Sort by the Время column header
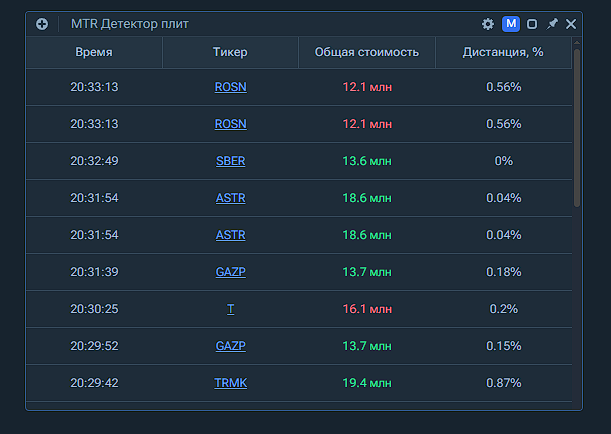The height and width of the screenshot is (434, 611). [94, 52]
